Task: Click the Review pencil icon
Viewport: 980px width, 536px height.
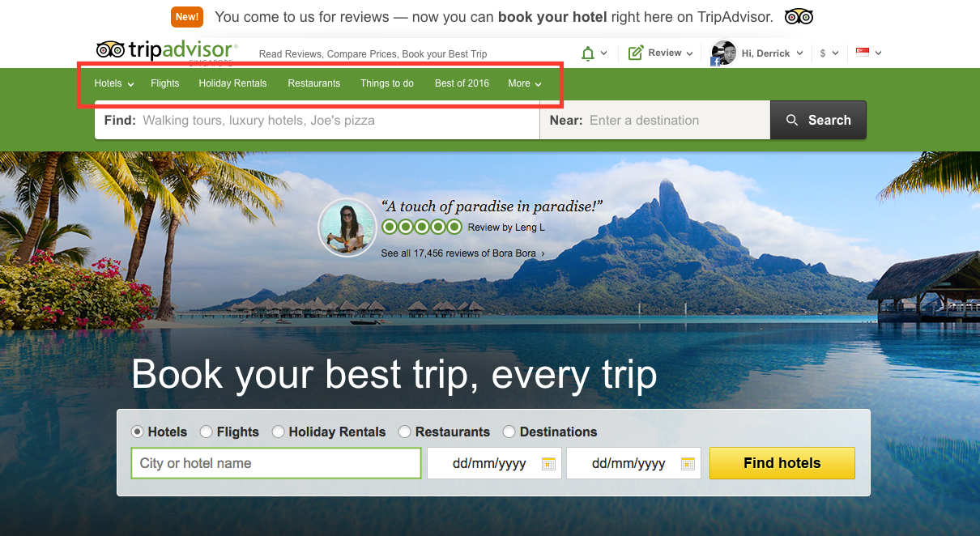Action: [x=636, y=53]
